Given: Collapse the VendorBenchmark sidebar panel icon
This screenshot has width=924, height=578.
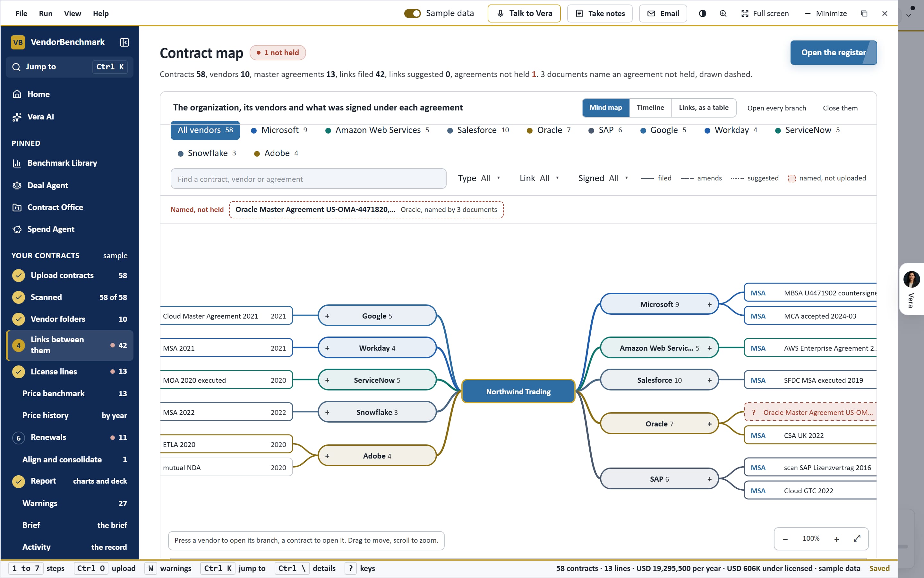Looking at the screenshot, I should coord(124,42).
